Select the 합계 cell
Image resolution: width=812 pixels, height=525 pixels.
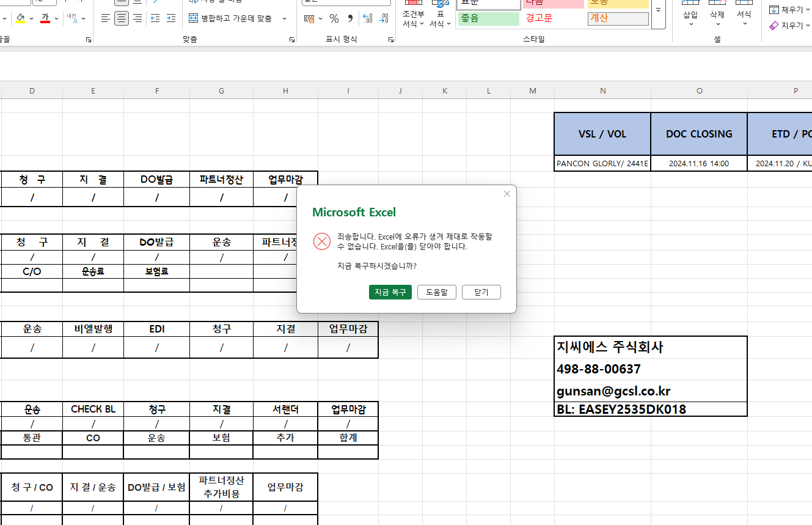pos(348,438)
